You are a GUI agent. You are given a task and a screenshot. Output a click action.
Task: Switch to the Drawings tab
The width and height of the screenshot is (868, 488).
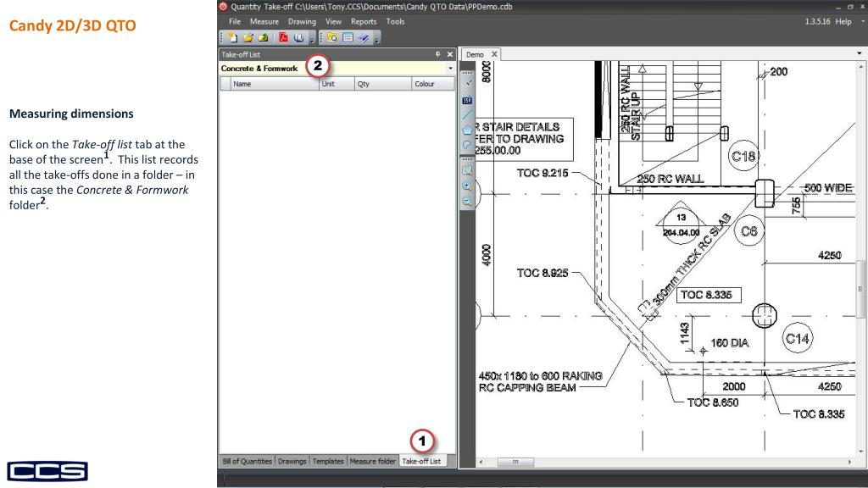click(292, 461)
